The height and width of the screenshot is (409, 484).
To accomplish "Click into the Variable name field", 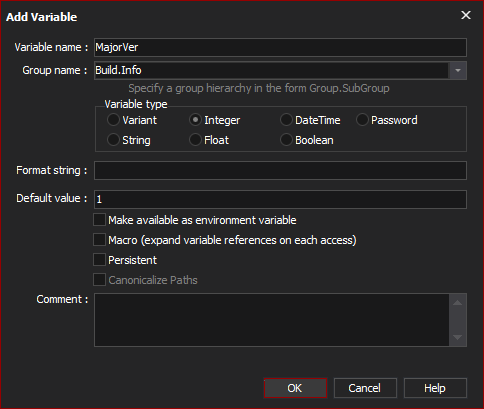I will [280, 47].
